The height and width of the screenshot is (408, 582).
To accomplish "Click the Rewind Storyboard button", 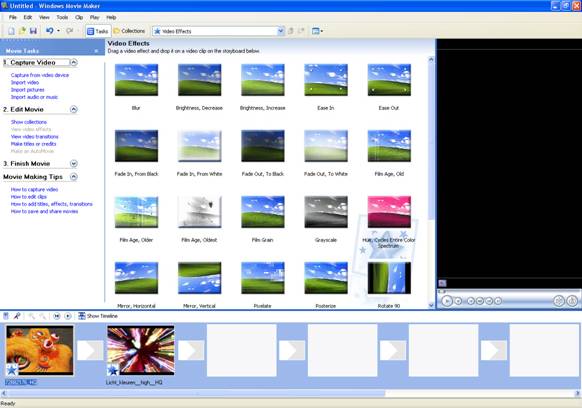I will pyautogui.click(x=56, y=316).
